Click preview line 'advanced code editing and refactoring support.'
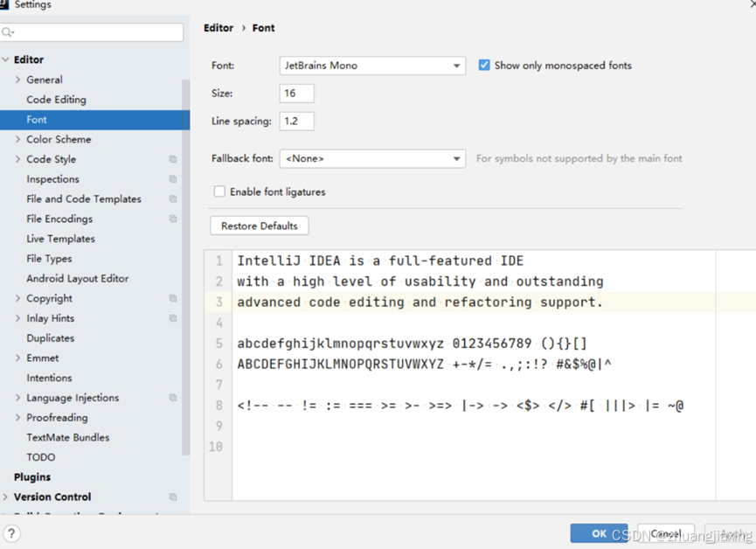This screenshot has height=549, width=756. [420, 302]
